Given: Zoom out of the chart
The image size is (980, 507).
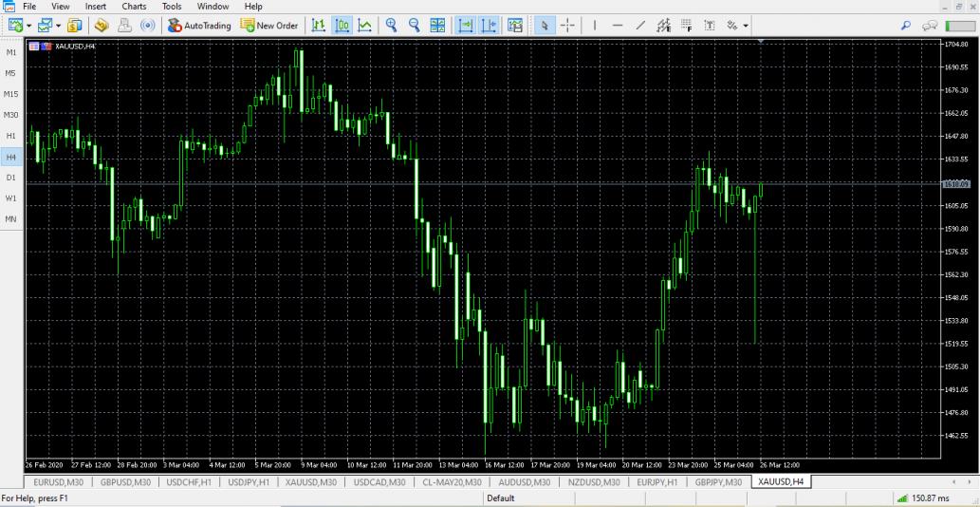Looking at the screenshot, I should pyautogui.click(x=414, y=26).
